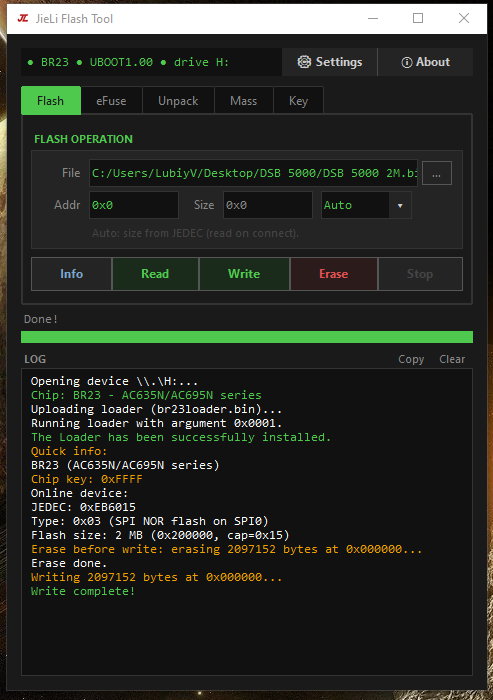Click the 'Chip key: 0xFFFF' log line
The height and width of the screenshot is (700, 493).
pos(86,479)
